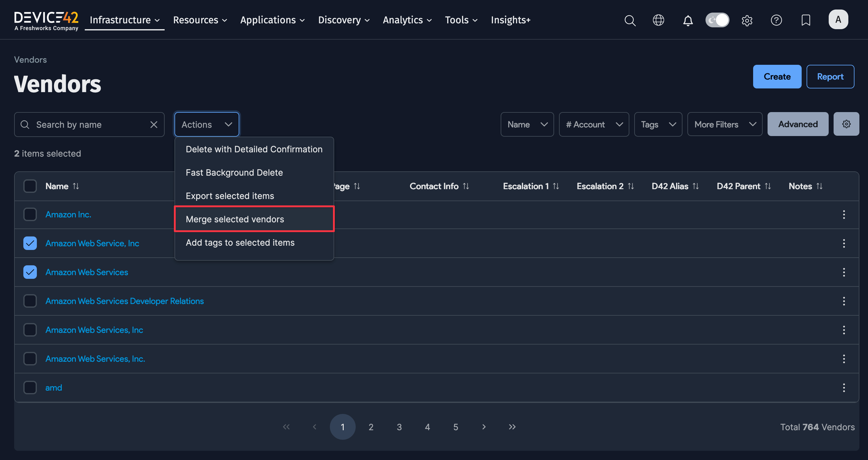Screen dimensions: 868x460
Task: Open the global search magnifier
Action: [x=630, y=20]
